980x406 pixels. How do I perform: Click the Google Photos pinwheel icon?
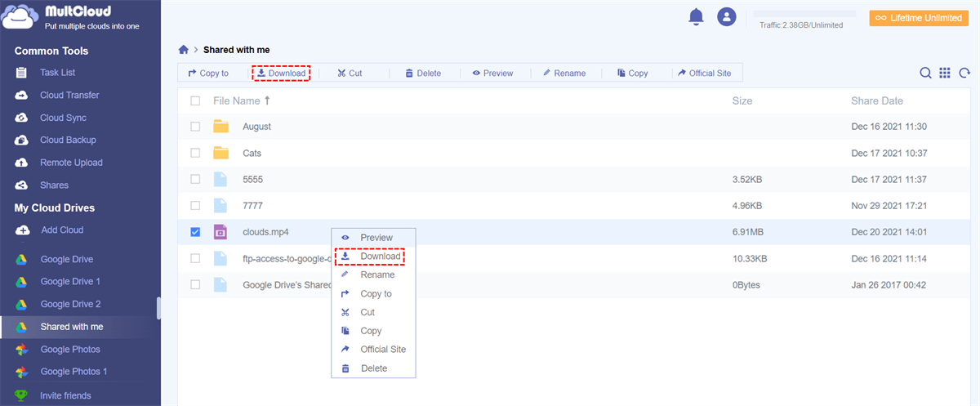click(22, 350)
